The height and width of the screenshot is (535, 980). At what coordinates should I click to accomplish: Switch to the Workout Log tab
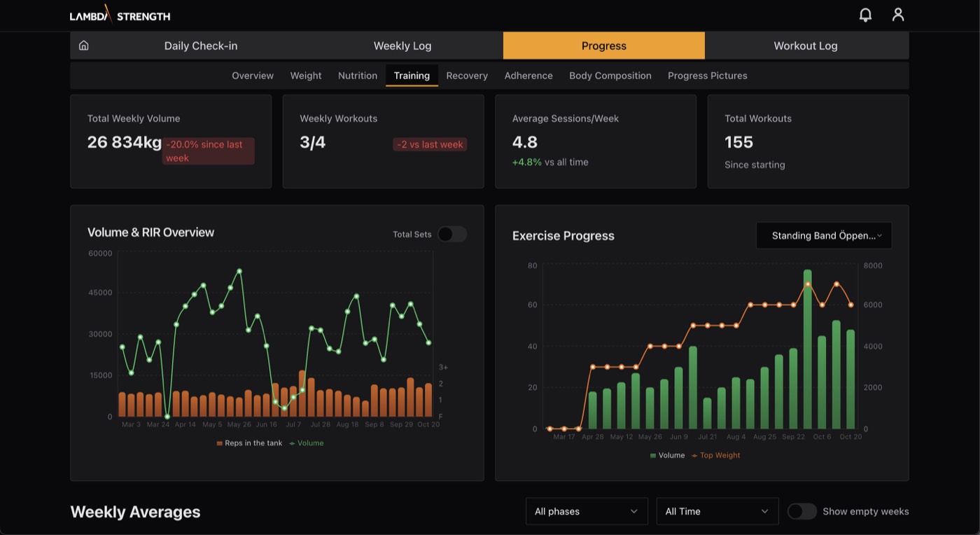click(806, 46)
